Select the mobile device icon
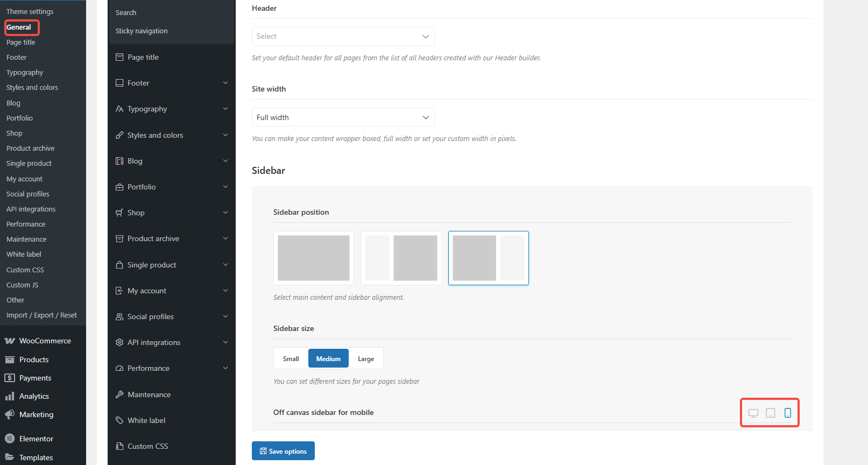The height and width of the screenshot is (465, 868). click(788, 413)
